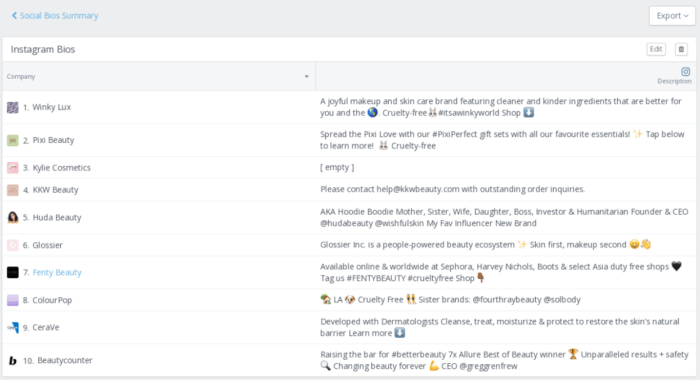Click the CeraVe Dermatologists description

[500, 327]
